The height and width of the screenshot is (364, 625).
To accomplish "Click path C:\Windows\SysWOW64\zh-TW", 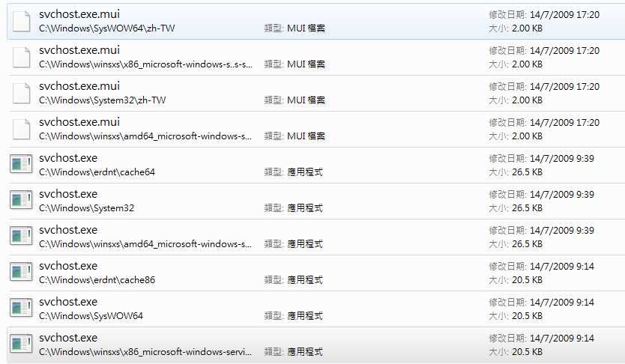I will point(107,28).
